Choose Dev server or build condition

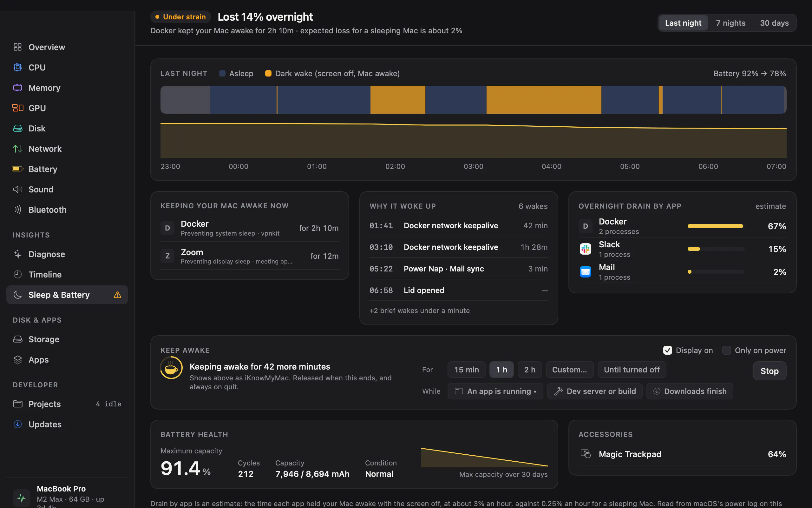595,391
